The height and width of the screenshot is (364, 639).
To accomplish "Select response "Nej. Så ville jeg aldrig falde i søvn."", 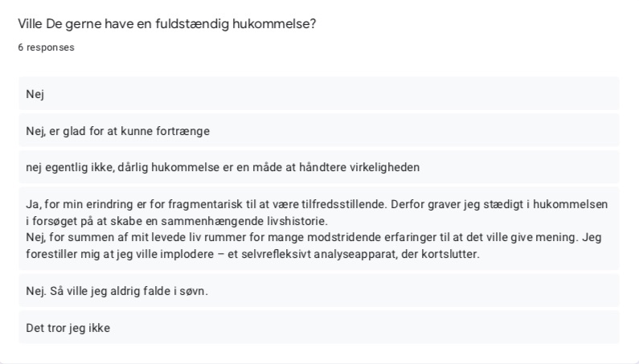I will tap(318, 291).
